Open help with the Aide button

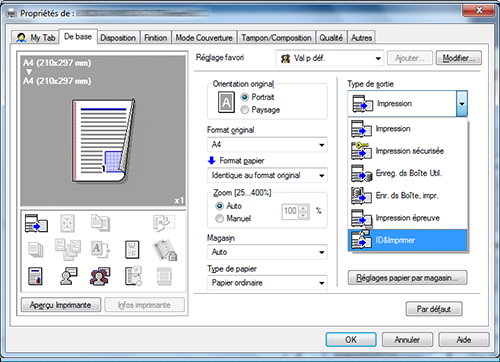(x=464, y=340)
